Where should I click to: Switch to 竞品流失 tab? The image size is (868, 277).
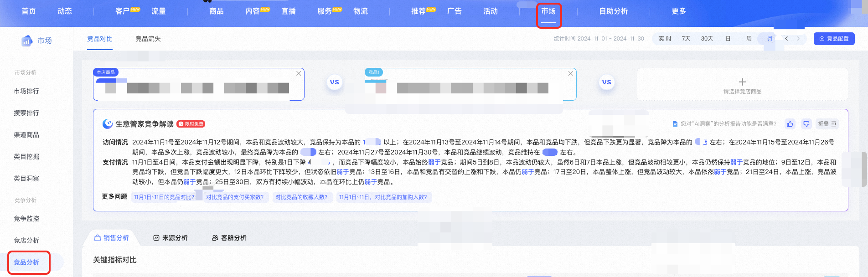[148, 39]
